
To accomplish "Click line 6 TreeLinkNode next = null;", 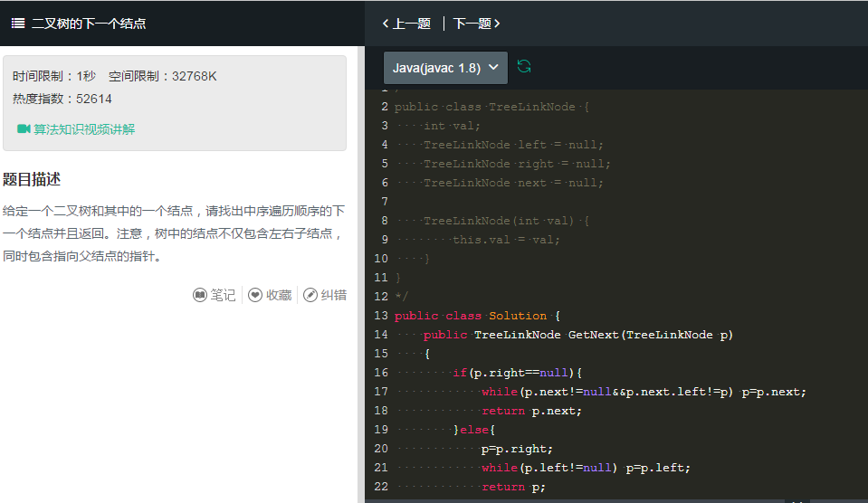I will click(x=513, y=183).
